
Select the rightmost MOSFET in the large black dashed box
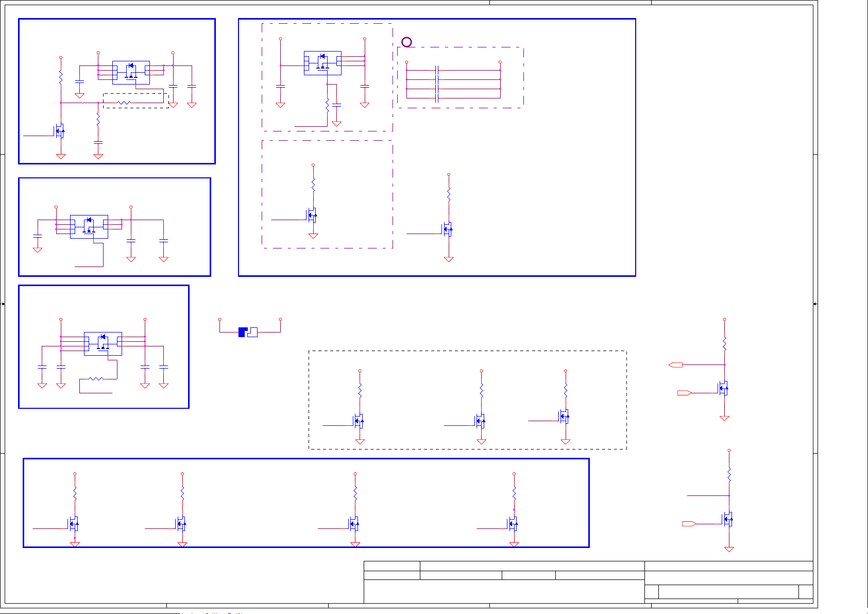tap(564, 417)
